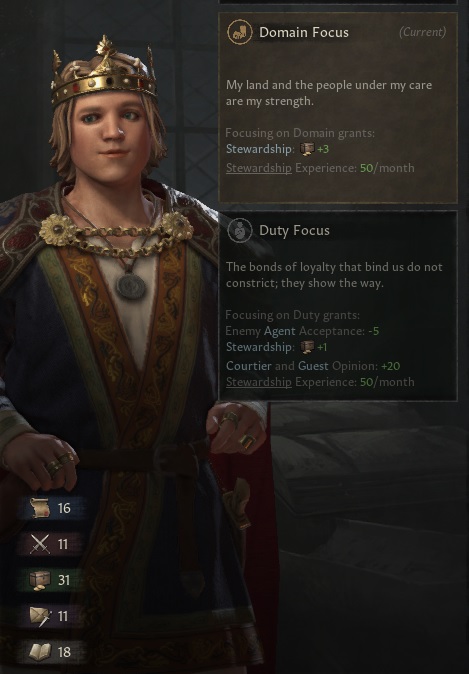Click the Learning open book icon
Viewport: 469px width, 674px height.
coord(40,652)
